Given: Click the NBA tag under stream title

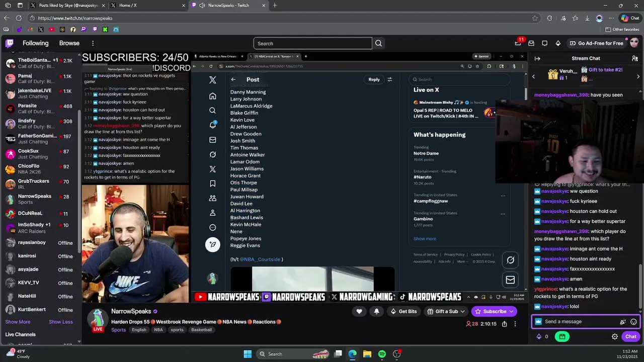Looking at the screenshot, I should click(158, 330).
